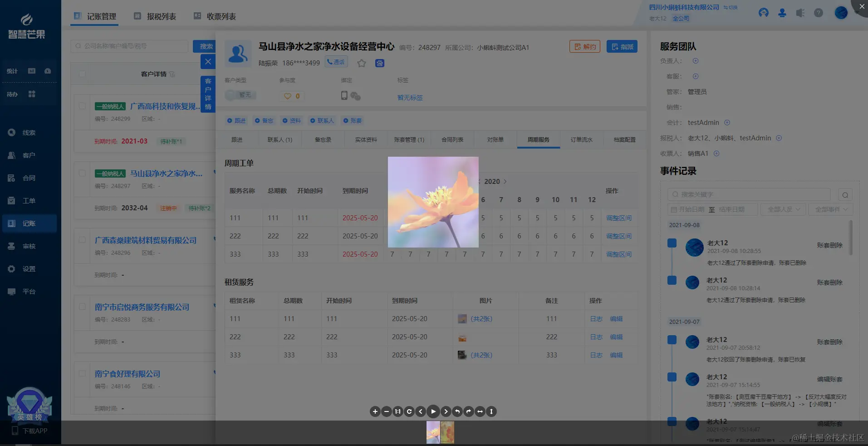The image size is (868, 446).
Task: Check the timeline checkbox on the 2021-09-08 event
Action: click(x=672, y=243)
